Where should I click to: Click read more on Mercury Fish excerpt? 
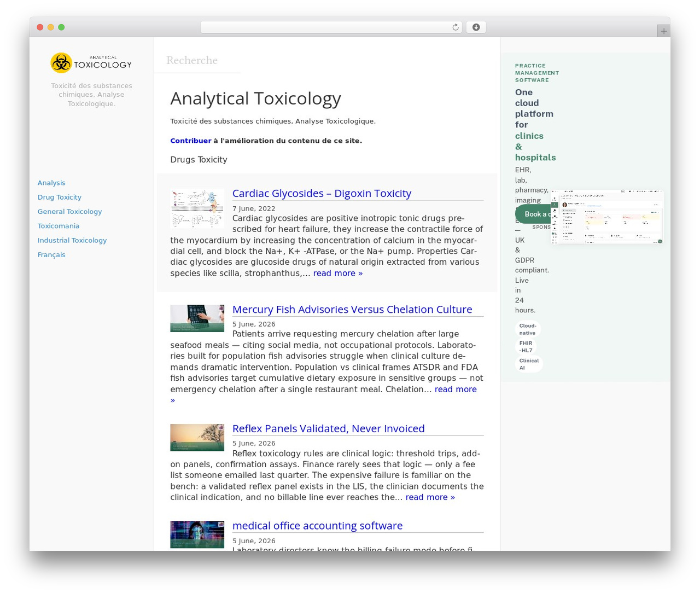[x=456, y=389]
